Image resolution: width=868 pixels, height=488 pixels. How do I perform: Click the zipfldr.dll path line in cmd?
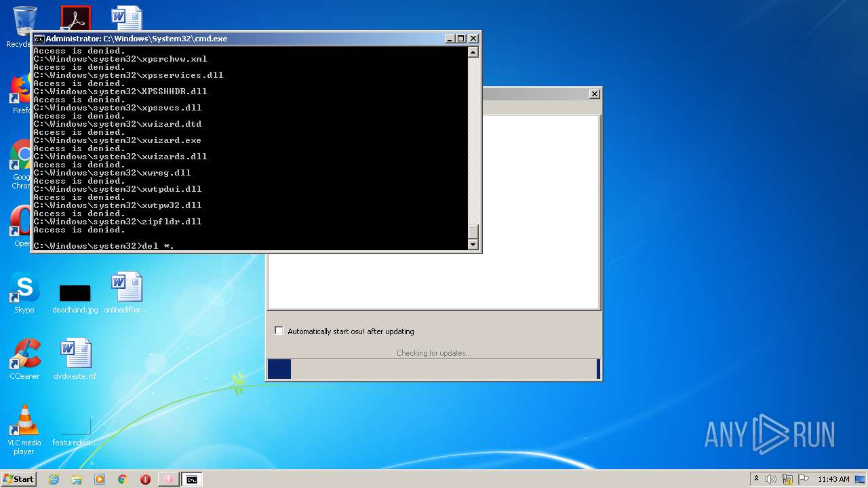coord(117,222)
